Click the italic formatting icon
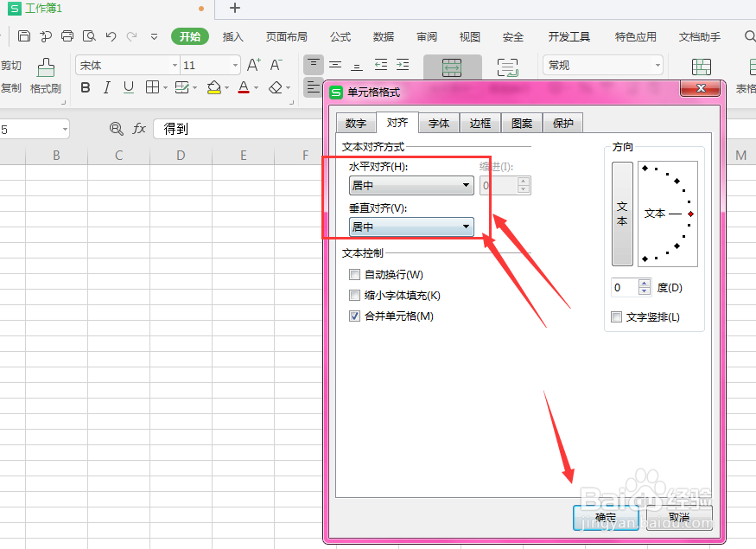The width and height of the screenshot is (756, 549). [106, 87]
